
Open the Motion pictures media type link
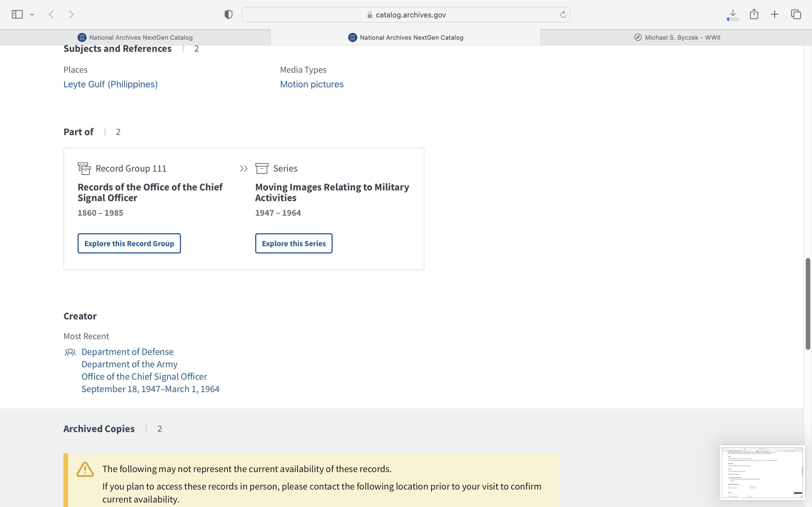[x=311, y=84]
